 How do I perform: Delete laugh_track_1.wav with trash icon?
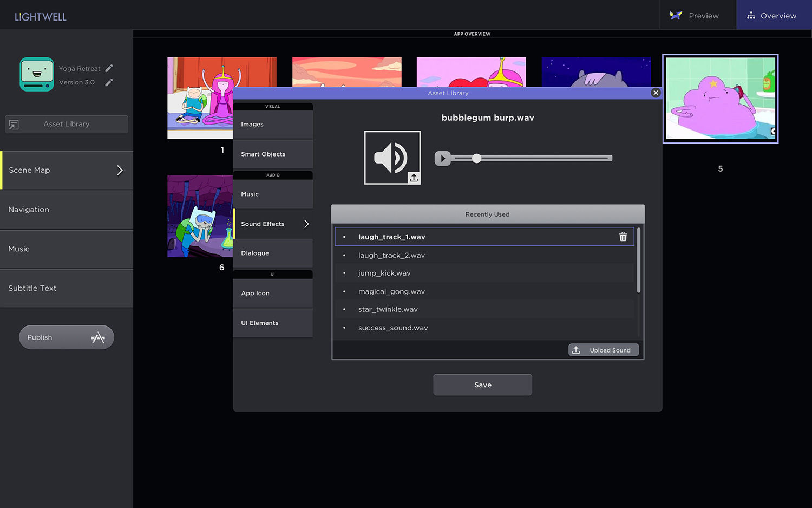point(623,237)
